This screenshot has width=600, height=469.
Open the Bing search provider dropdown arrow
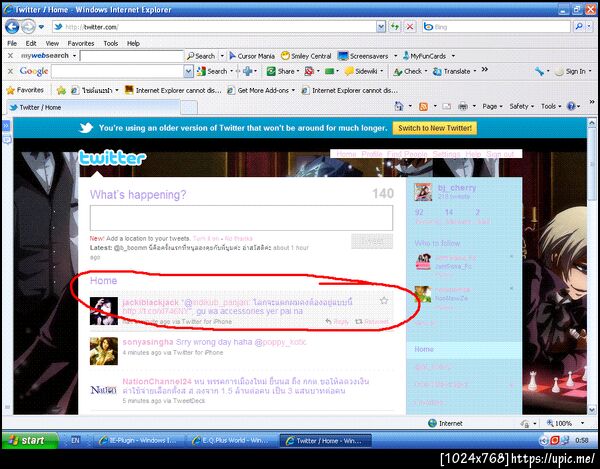pyautogui.click(x=590, y=26)
